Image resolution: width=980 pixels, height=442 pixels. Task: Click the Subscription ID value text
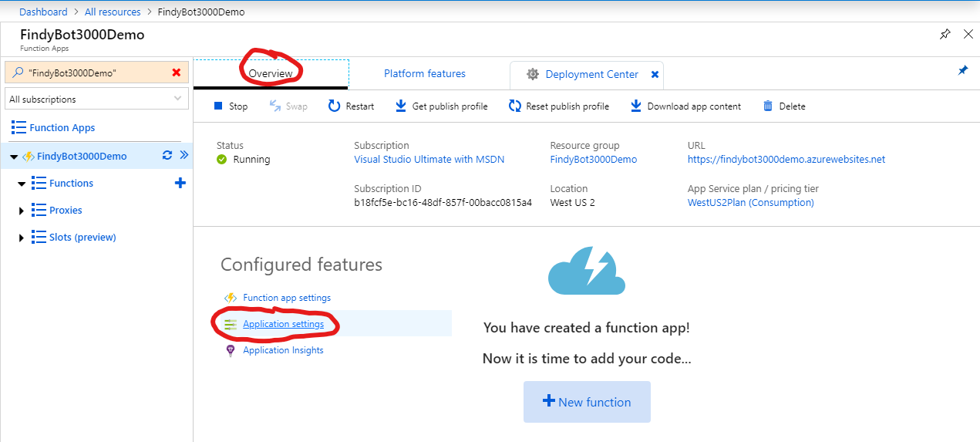[x=443, y=203]
